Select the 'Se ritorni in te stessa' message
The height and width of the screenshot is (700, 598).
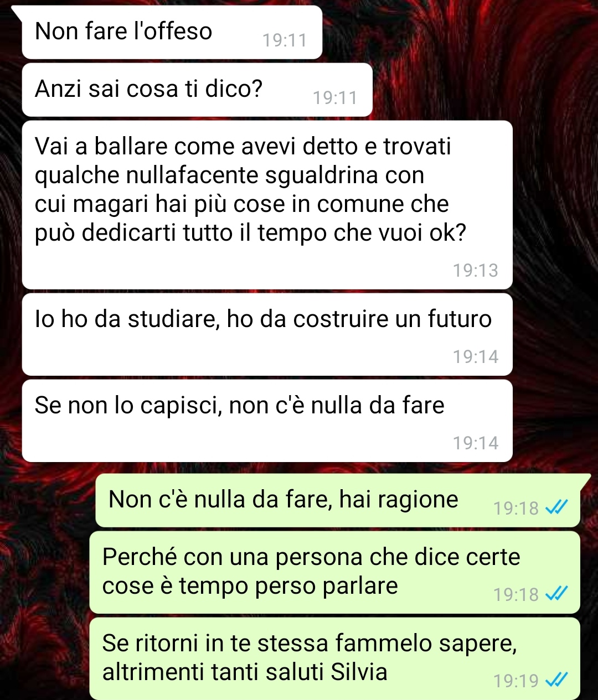click(x=334, y=658)
